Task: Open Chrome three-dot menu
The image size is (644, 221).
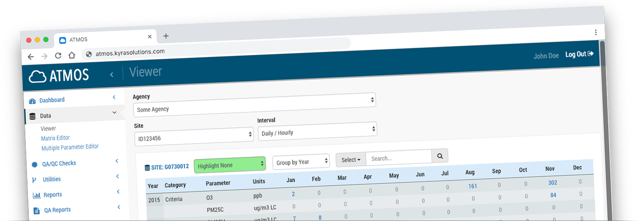Action: coord(595,32)
